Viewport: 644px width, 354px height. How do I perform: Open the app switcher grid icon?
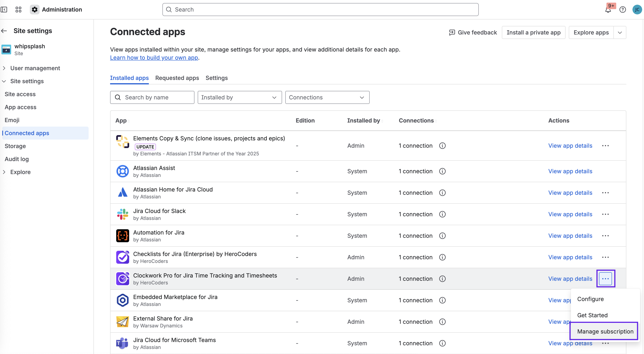[x=18, y=10]
